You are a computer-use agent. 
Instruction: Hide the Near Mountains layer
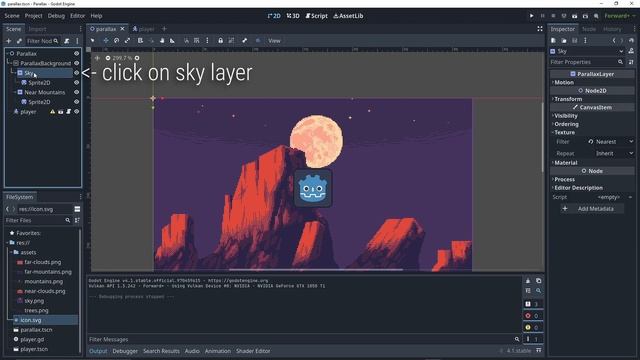click(x=76, y=92)
